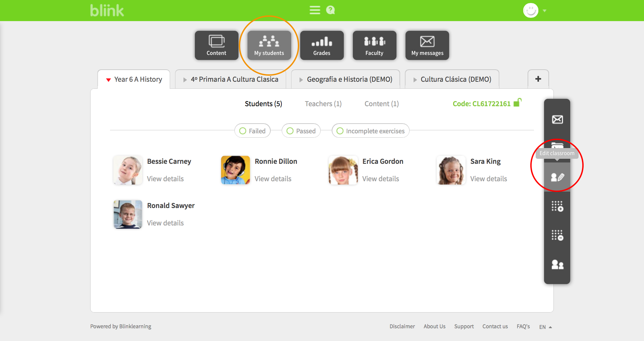Open the EN language selector

point(544,327)
